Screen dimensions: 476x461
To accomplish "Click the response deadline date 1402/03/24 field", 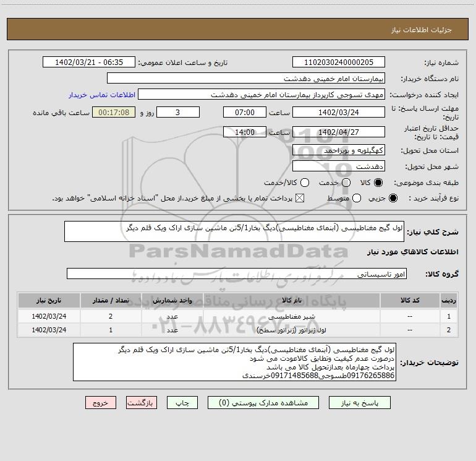I will (339, 112).
